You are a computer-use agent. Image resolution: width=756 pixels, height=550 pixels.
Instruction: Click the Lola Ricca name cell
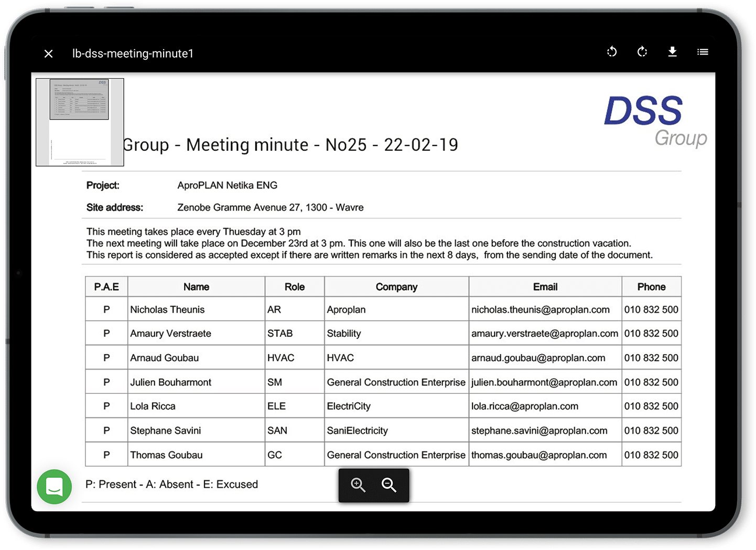(153, 406)
